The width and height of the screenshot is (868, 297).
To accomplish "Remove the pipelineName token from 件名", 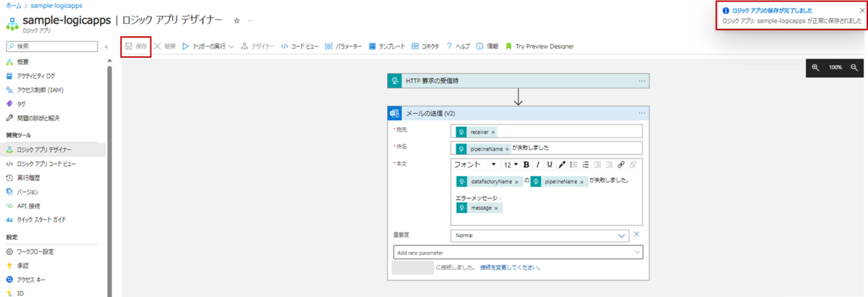I will pos(507,148).
